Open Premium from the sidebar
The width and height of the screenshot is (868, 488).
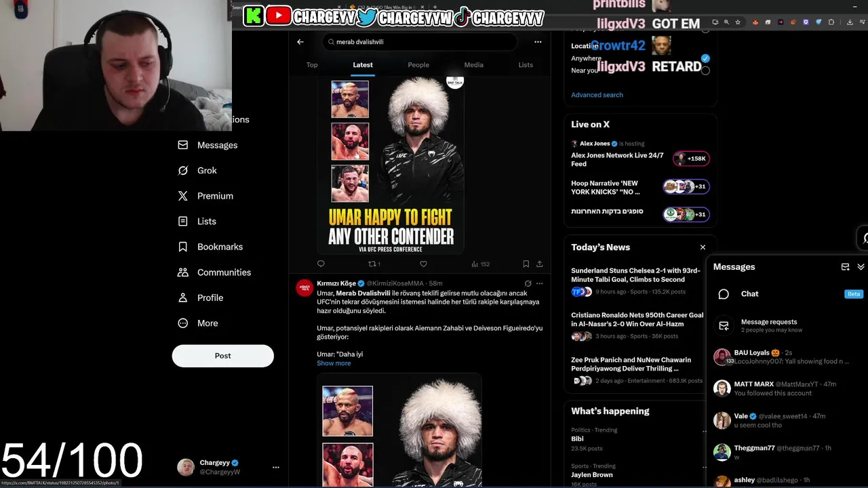(205, 196)
